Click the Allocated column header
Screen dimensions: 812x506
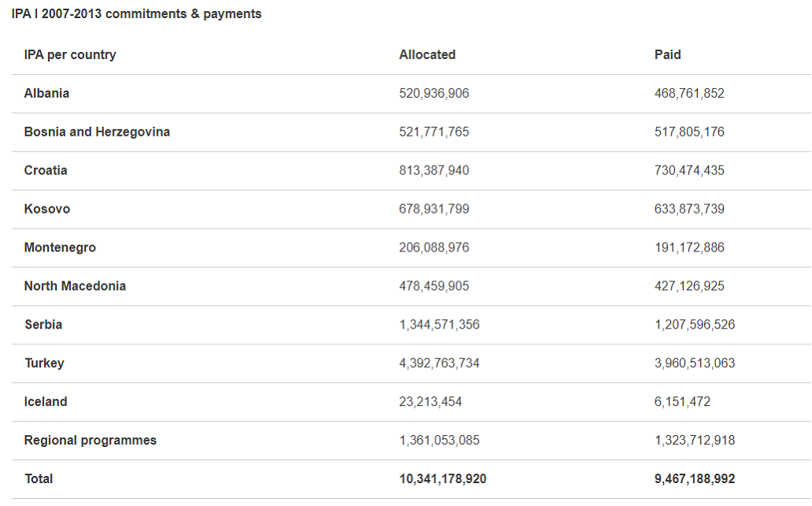[428, 54]
